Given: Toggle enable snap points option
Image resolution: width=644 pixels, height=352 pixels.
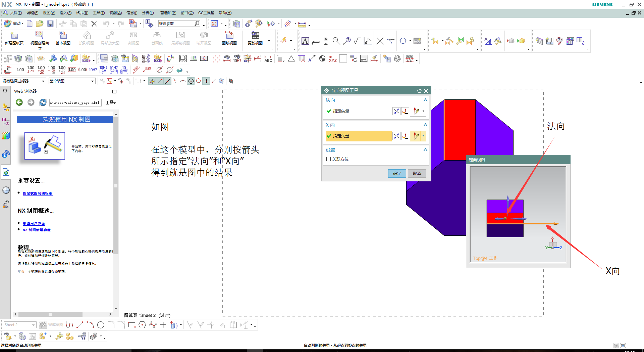Looking at the screenshot, I should coord(152,81).
